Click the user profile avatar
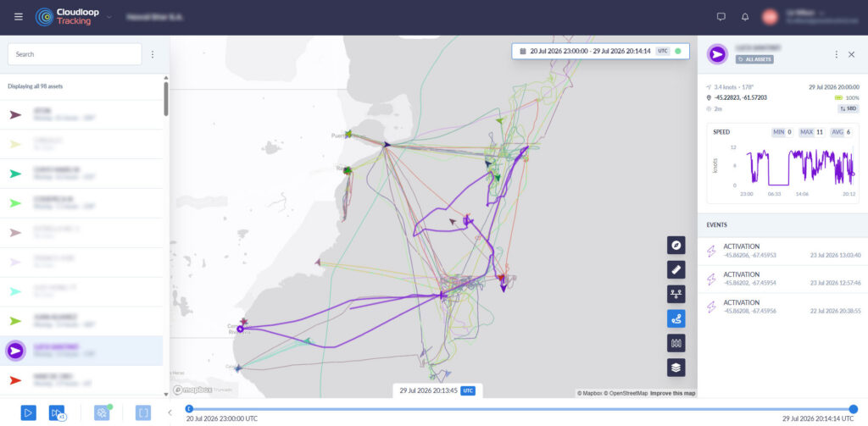The width and height of the screenshot is (868, 426). [770, 17]
